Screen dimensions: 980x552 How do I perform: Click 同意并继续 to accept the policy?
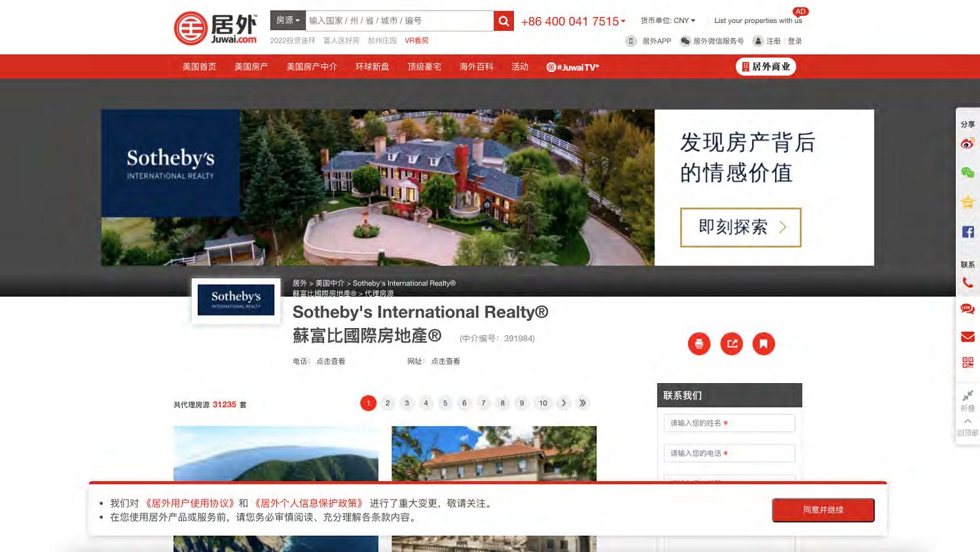(x=823, y=510)
